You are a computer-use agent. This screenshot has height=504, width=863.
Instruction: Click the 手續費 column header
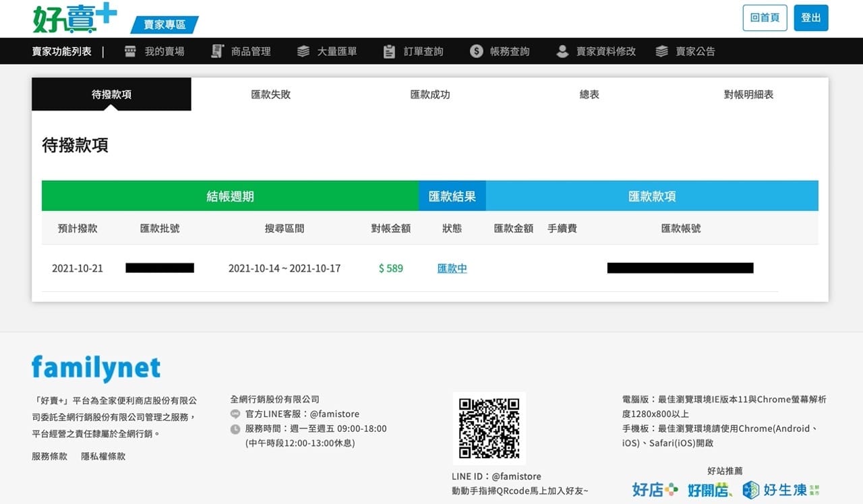pyautogui.click(x=562, y=228)
